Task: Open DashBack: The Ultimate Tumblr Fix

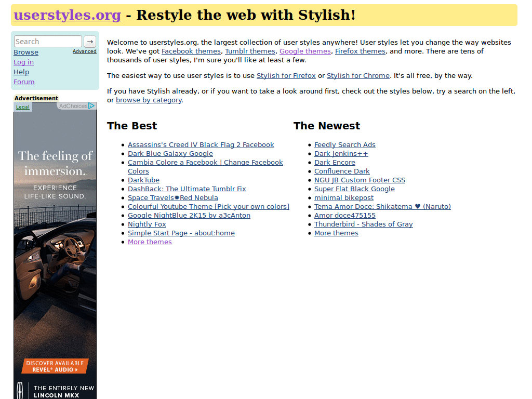Action: point(187,189)
